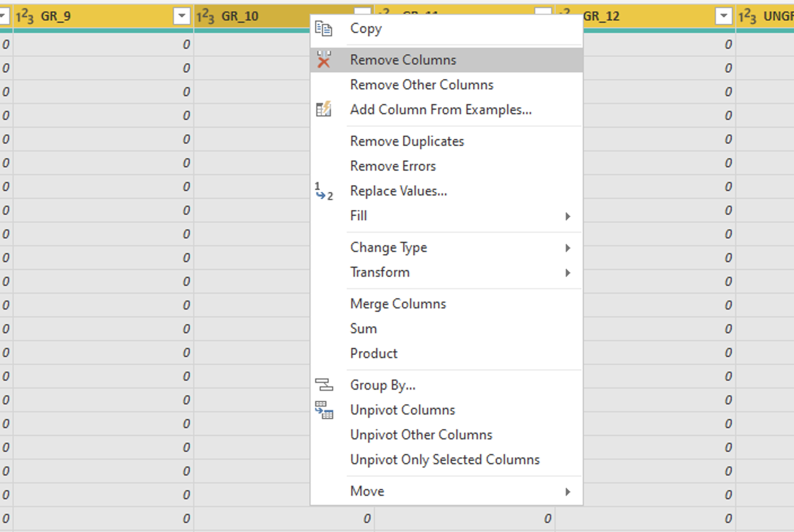Click the Replace Values icon

point(324,191)
